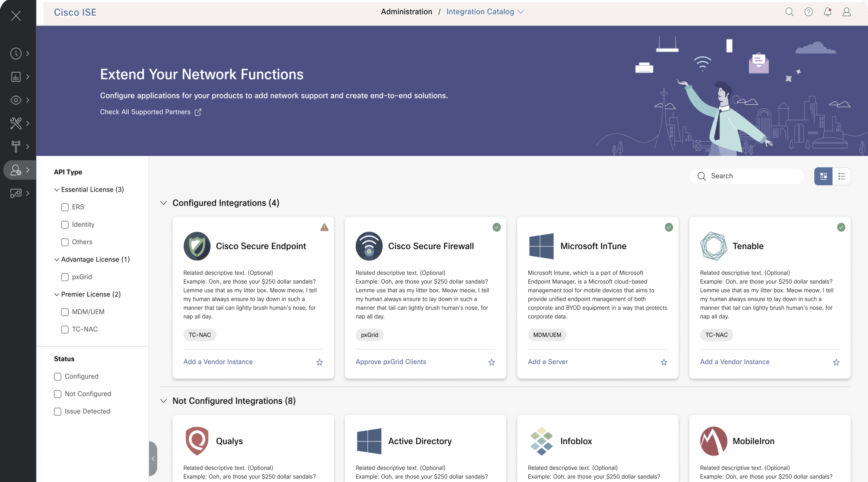Check the Configured status checkbox
The height and width of the screenshot is (482, 868).
click(58, 376)
